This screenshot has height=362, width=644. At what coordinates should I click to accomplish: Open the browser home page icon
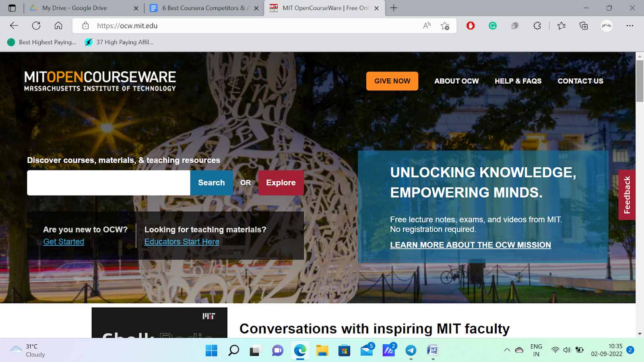[58, 26]
